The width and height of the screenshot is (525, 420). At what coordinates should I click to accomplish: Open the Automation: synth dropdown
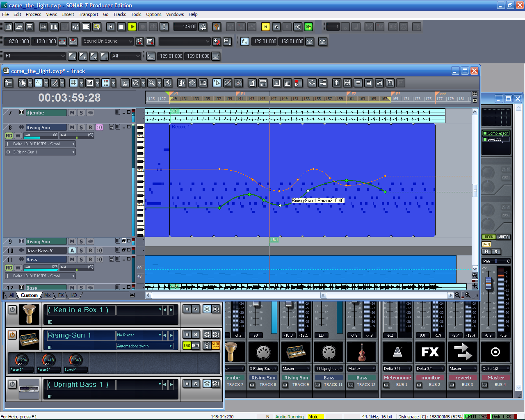pyautogui.click(x=145, y=346)
